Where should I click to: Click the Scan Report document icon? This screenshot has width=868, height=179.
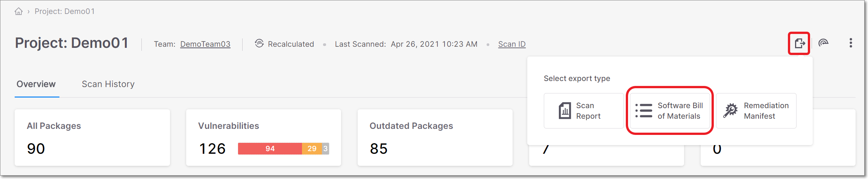click(565, 111)
